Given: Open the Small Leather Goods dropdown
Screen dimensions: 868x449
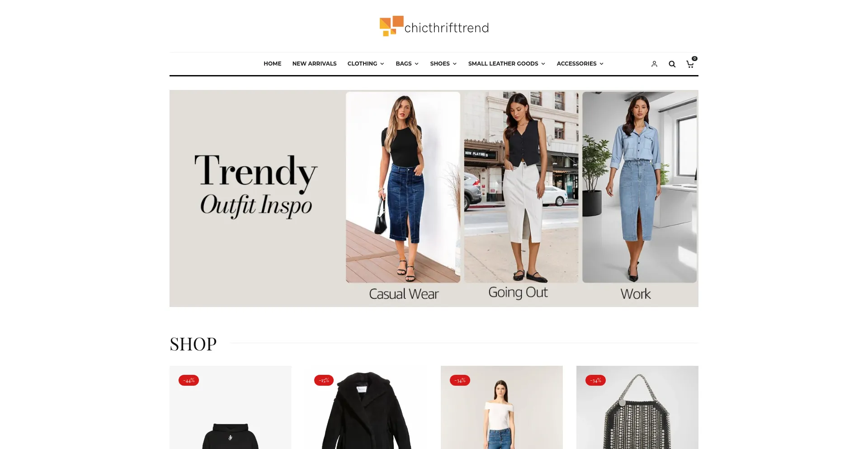Looking at the screenshot, I should 507,64.
